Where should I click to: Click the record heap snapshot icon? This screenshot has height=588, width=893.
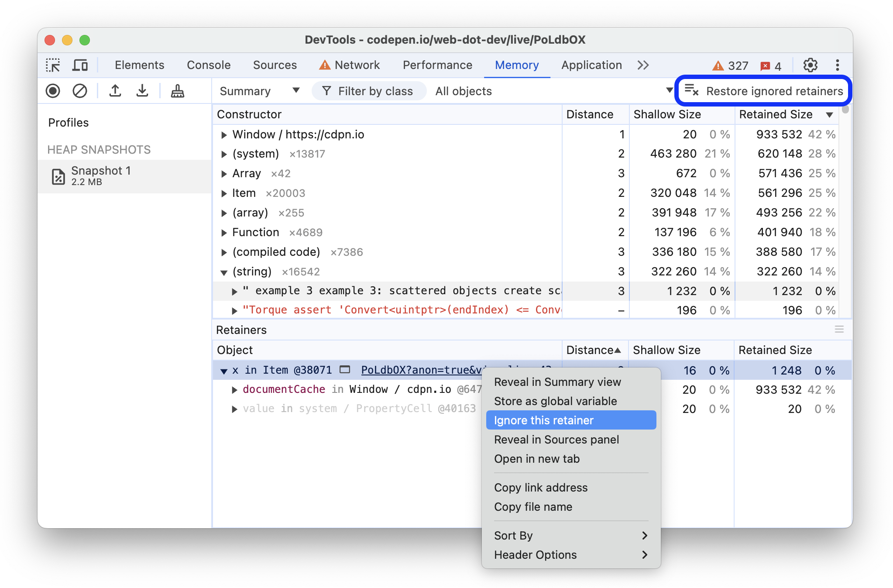click(x=52, y=90)
